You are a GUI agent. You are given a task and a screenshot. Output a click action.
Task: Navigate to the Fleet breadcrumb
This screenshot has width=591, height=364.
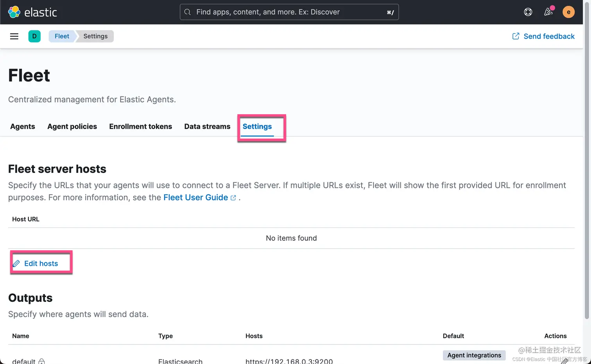click(62, 36)
